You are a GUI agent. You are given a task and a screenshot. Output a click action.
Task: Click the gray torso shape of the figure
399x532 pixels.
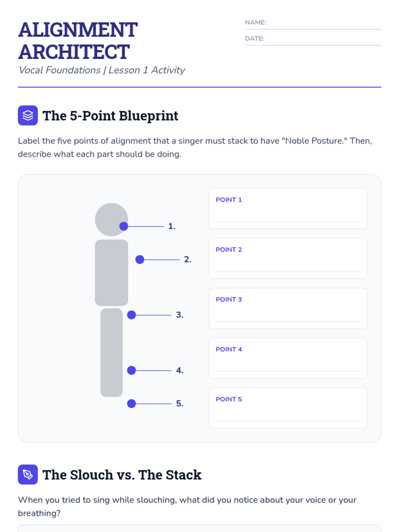coord(111,273)
